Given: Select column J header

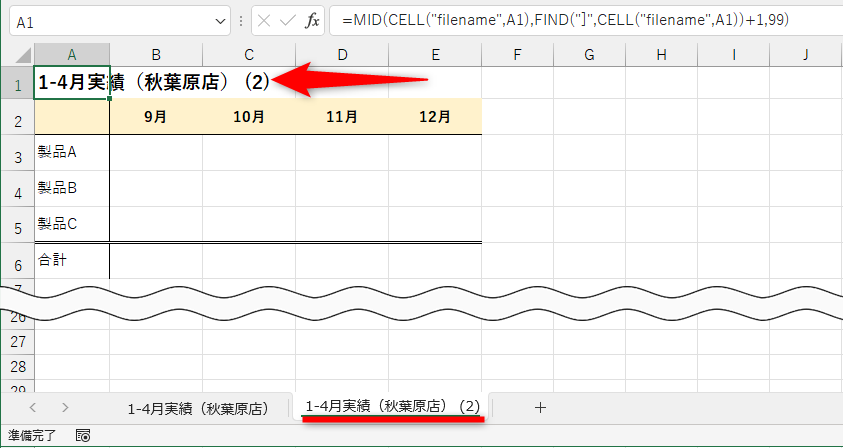Looking at the screenshot, I should [806, 54].
